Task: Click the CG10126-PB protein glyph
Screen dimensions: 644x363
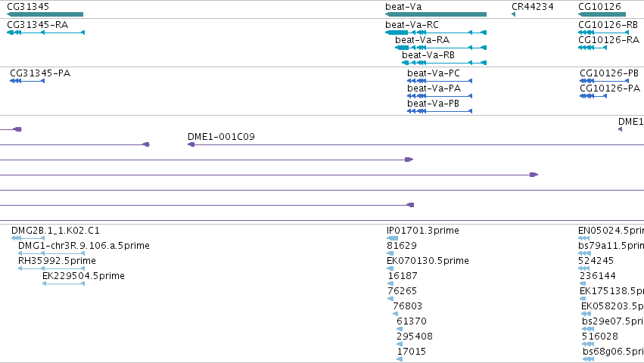Action: [x=604, y=81]
